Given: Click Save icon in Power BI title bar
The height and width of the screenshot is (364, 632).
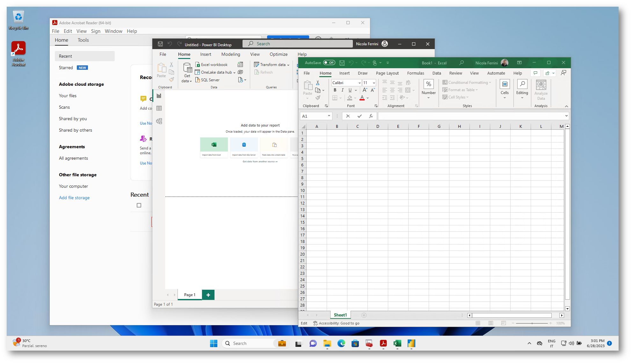Looking at the screenshot, I should click(x=160, y=44).
